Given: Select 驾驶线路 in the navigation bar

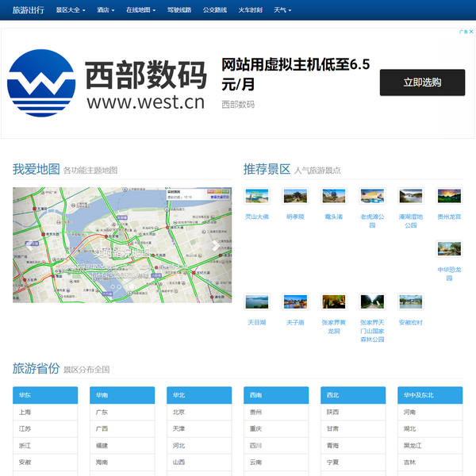Looking at the screenshot, I should (179, 10).
